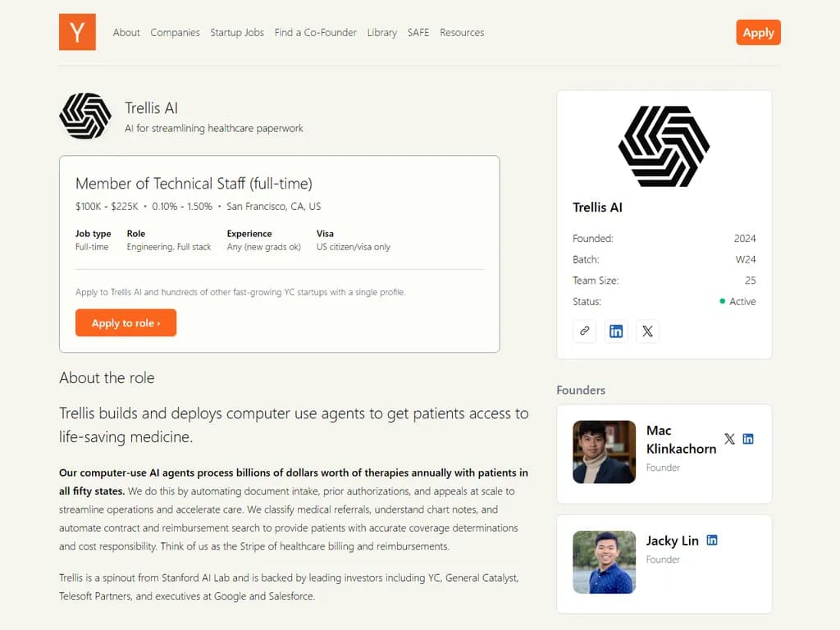Click the Trellis AI logo next to the title
The image size is (840, 630).
(x=85, y=116)
